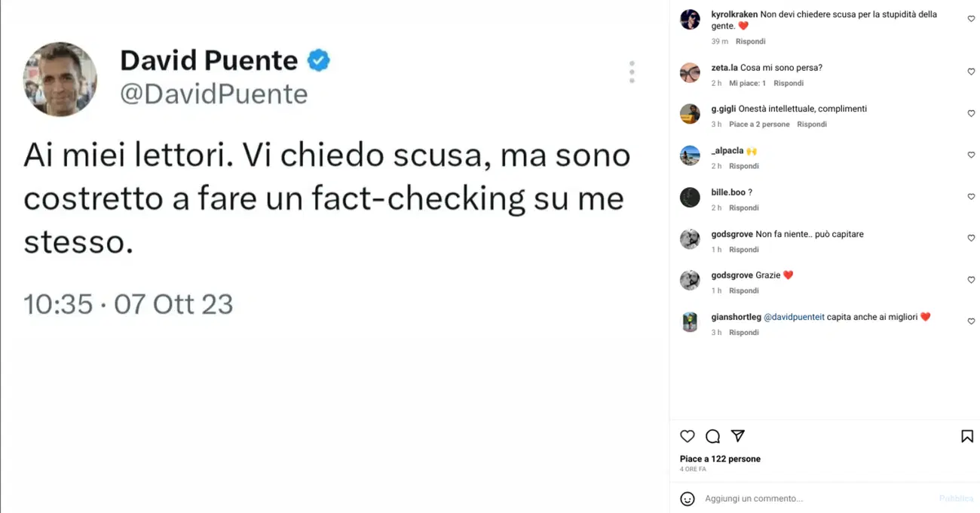Like the post with heart icon
The height and width of the screenshot is (513, 980).
[x=688, y=436]
